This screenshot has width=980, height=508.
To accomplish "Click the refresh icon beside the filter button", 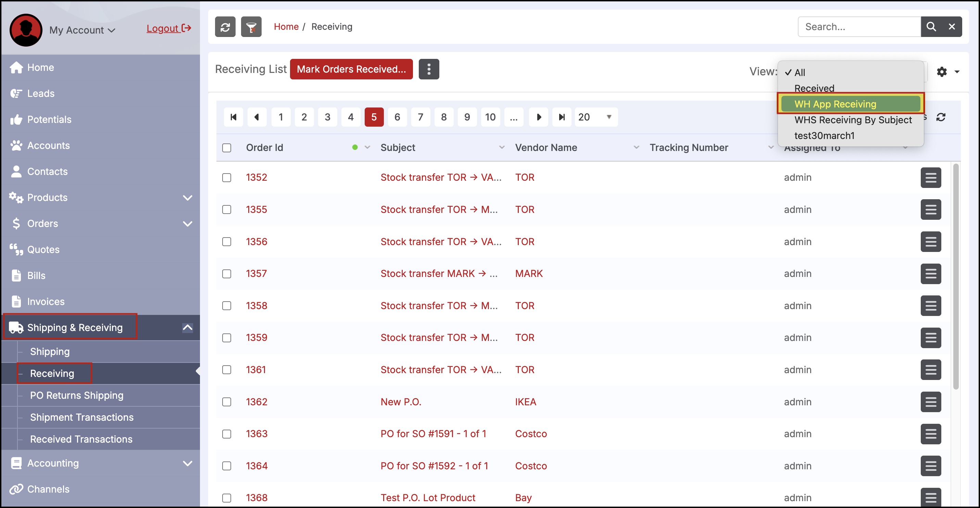I will [225, 27].
